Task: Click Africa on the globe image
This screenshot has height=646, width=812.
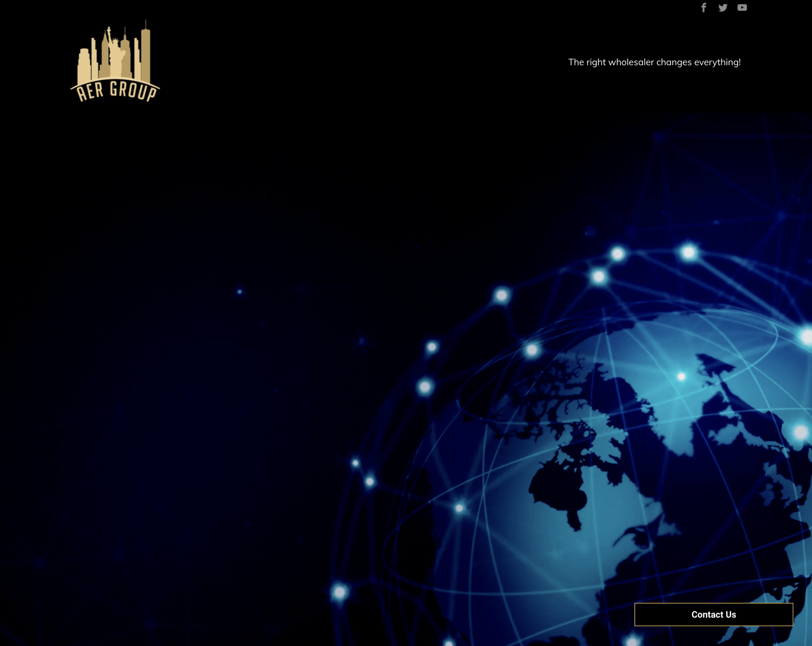Action: click(x=558, y=487)
